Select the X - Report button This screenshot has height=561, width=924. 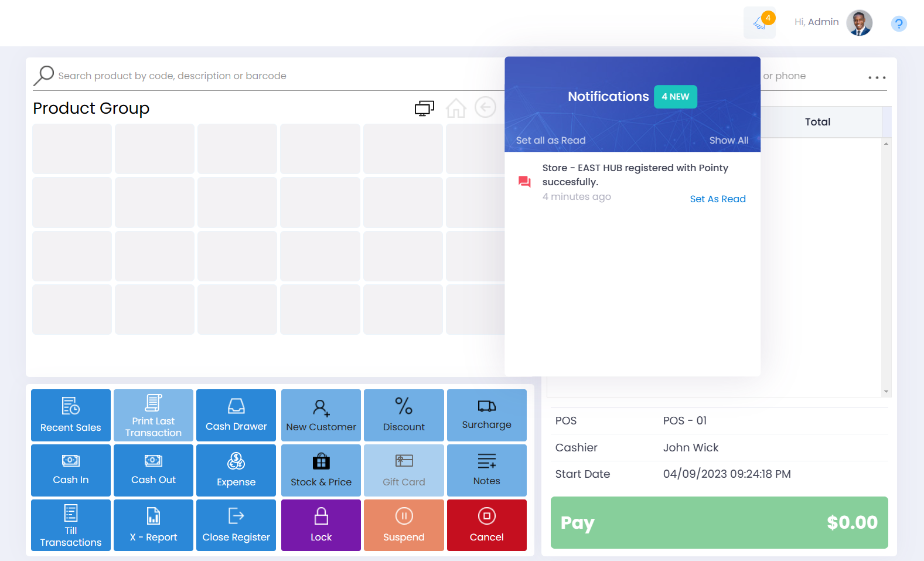click(154, 525)
